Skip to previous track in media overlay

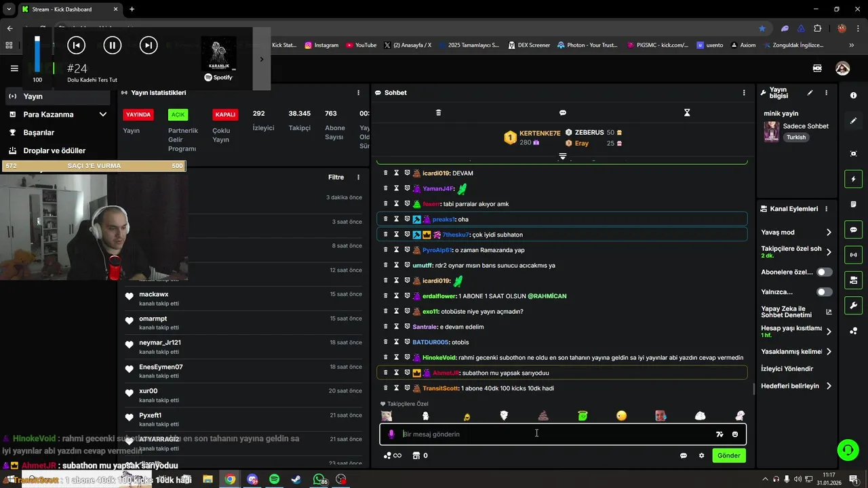(76, 45)
